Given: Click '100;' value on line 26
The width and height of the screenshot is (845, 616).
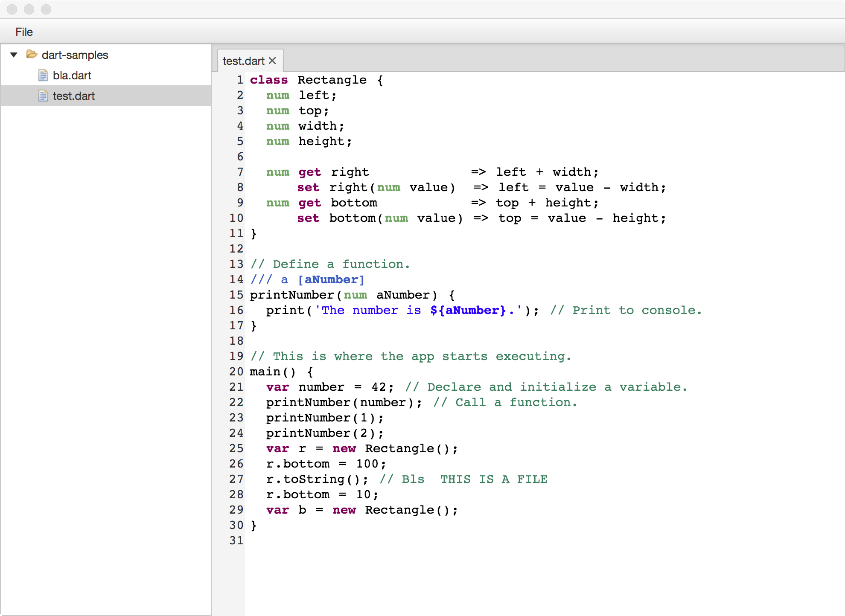Looking at the screenshot, I should point(371,464).
